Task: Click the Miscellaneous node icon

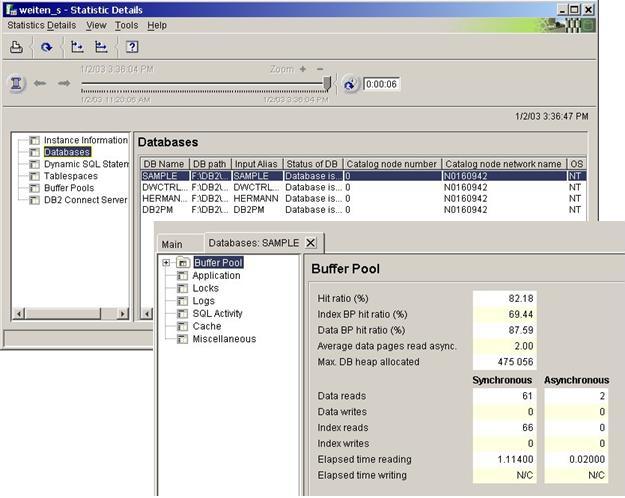Action: tap(182, 339)
